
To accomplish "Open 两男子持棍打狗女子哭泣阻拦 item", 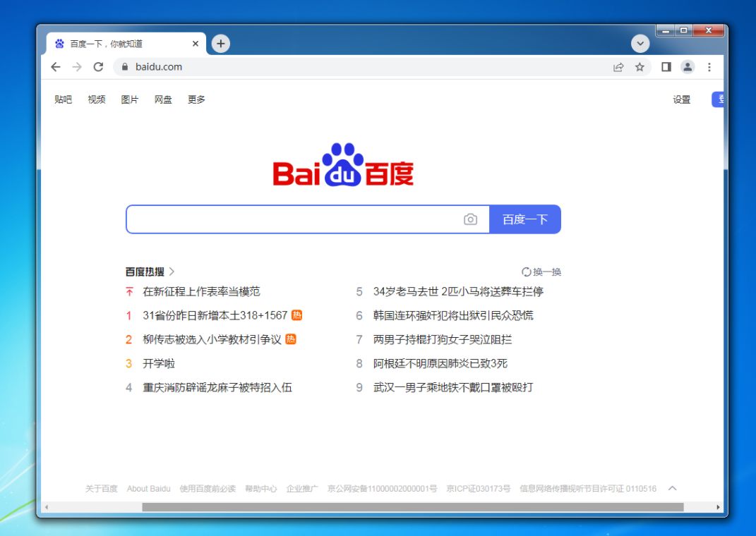I will 443,340.
